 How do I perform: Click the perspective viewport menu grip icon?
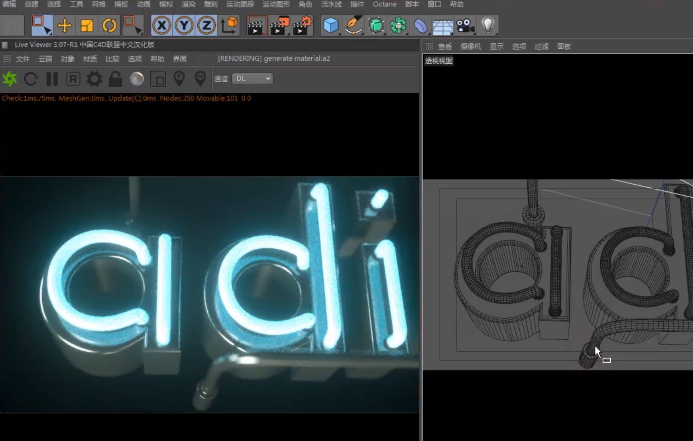(429, 46)
